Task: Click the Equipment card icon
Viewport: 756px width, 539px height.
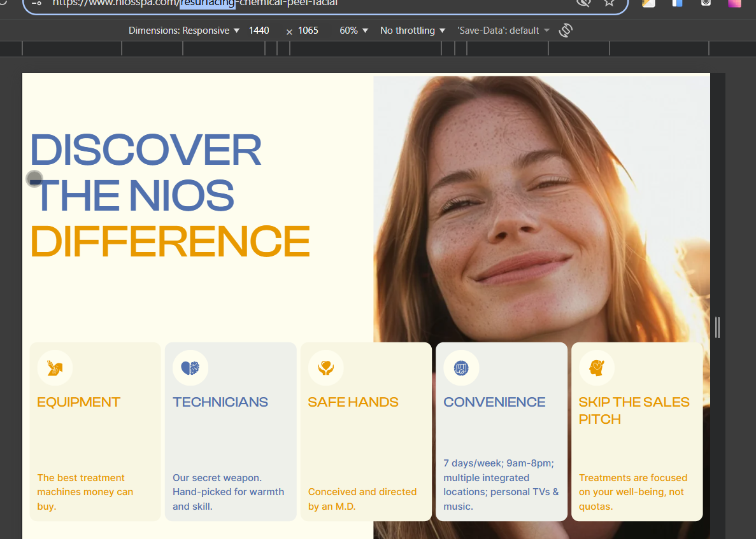Action: click(x=55, y=368)
